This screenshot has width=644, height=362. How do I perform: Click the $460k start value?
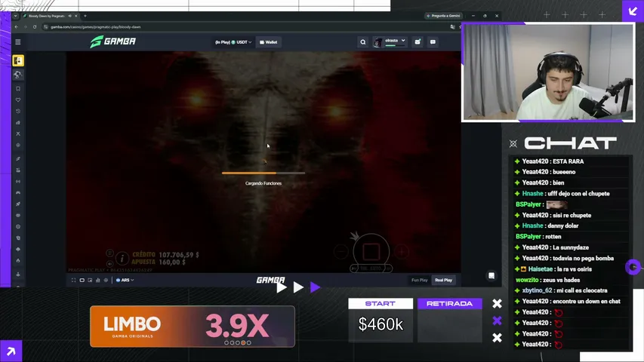tap(381, 324)
